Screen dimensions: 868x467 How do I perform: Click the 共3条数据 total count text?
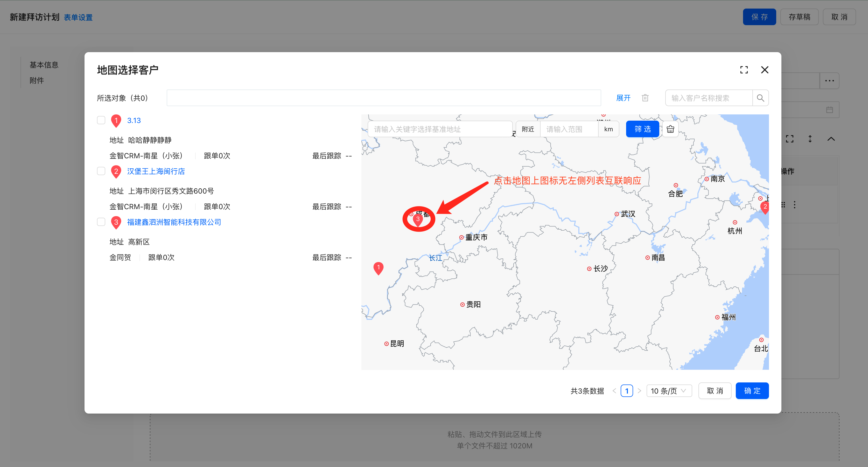point(587,391)
